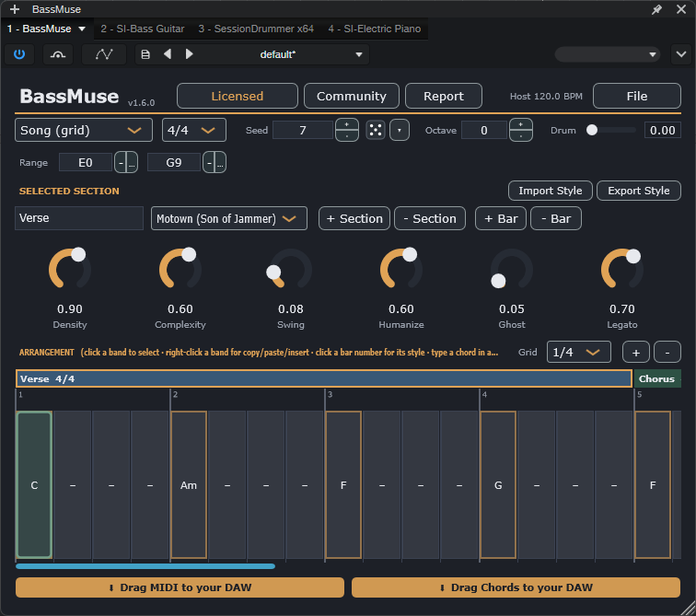Click the blue horizontal arrangement scrollbar

coord(145,566)
